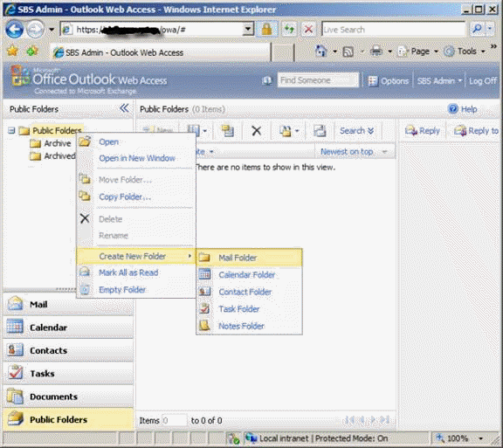Switch to Tasks in navigation pane
The width and height of the screenshot is (503, 448).
(68, 373)
